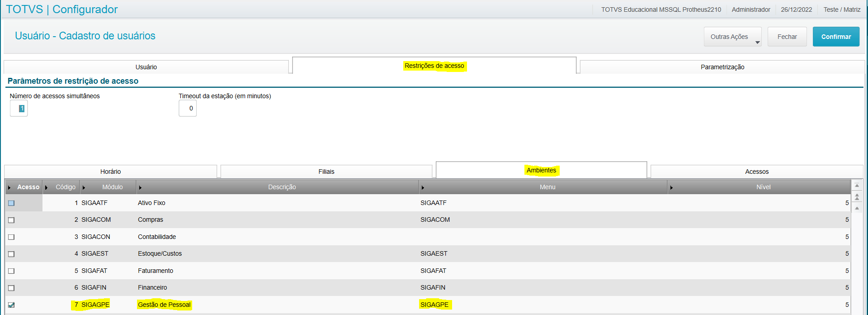
Task: Enable access checkbox for SIGACON
Action: [x=11, y=237]
